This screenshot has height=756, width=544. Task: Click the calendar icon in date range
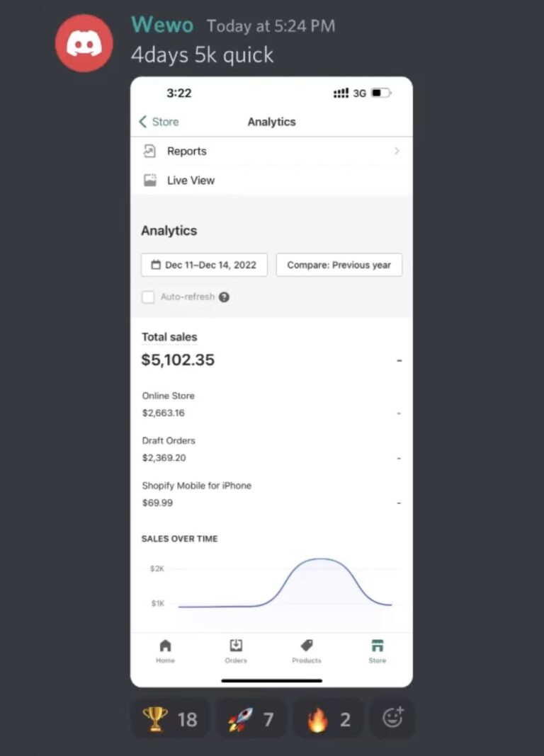pos(156,265)
